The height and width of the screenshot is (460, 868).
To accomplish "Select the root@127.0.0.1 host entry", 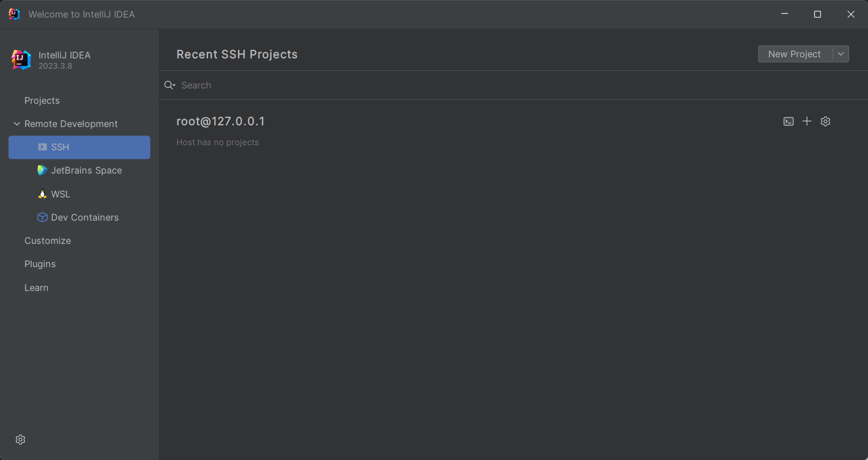I will click(221, 121).
